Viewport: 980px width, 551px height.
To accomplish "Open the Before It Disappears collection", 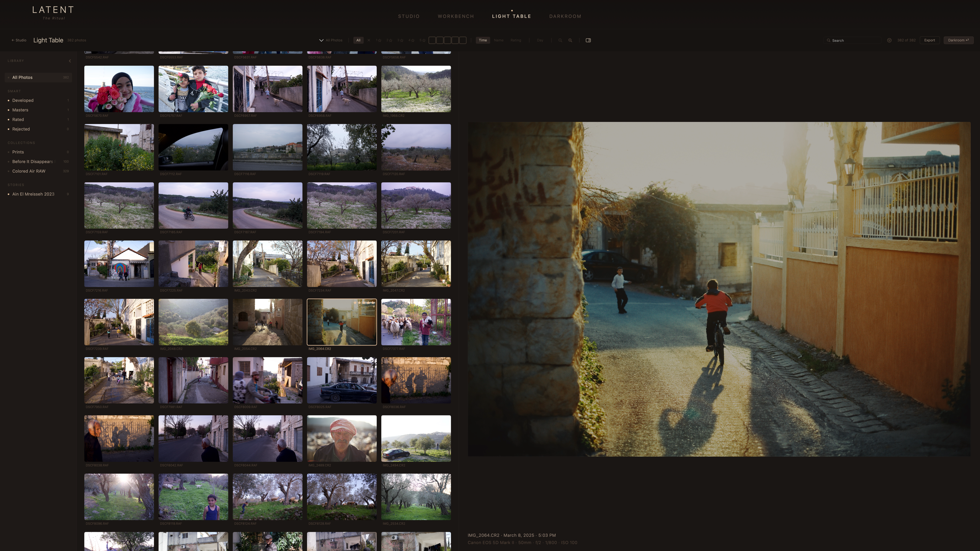I will pos(38,161).
